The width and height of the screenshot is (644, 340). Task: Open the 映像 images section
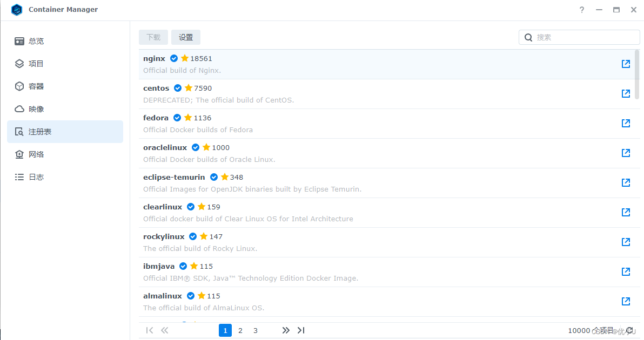tap(65, 109)
